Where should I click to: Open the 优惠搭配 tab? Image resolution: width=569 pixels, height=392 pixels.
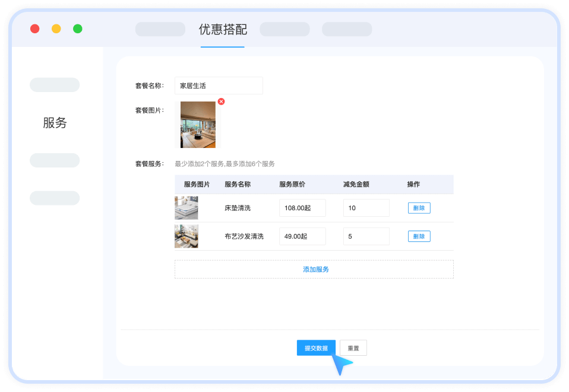click(223, 30)
